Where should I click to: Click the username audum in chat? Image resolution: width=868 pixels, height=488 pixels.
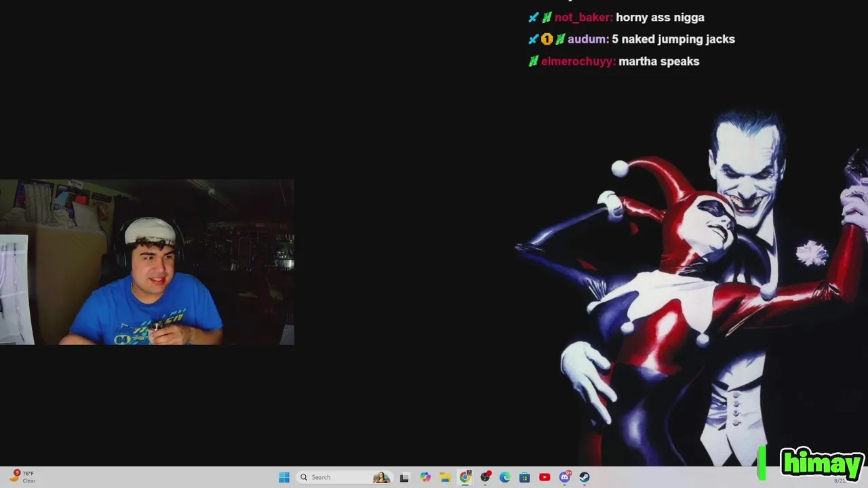click(x=588, y=39)
